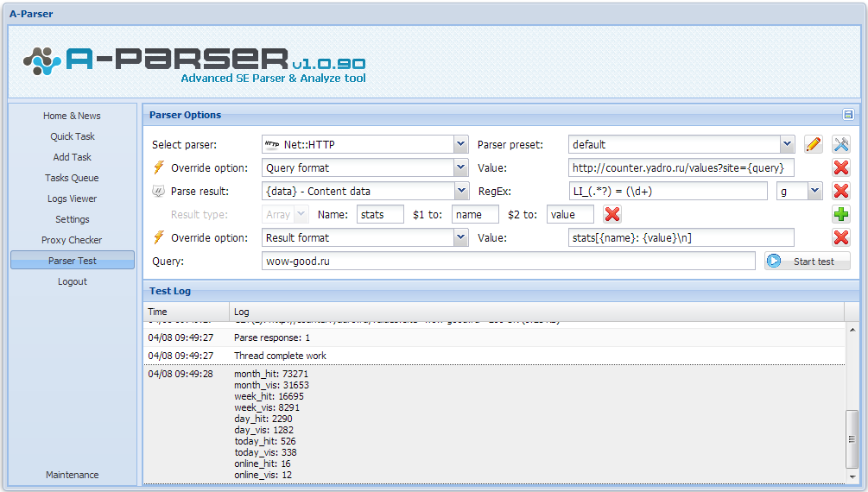Open Maintenance link at sidebar bottom
The image size is (868, 492).
tap(72, 475)
